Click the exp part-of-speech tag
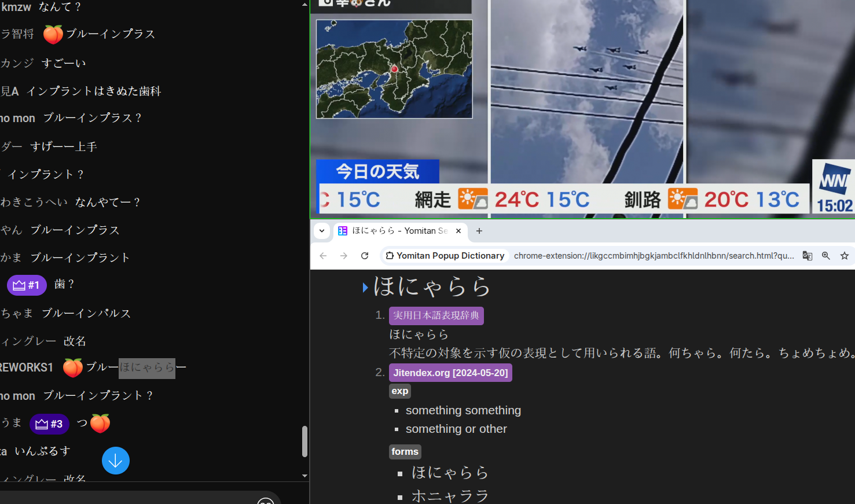This screenshot has height=504, width=855. pyautogui.click(x=400, y=391)
